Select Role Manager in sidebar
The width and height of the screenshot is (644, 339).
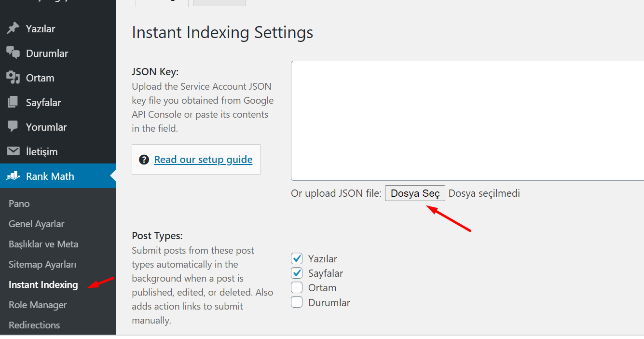click(38, 305)
